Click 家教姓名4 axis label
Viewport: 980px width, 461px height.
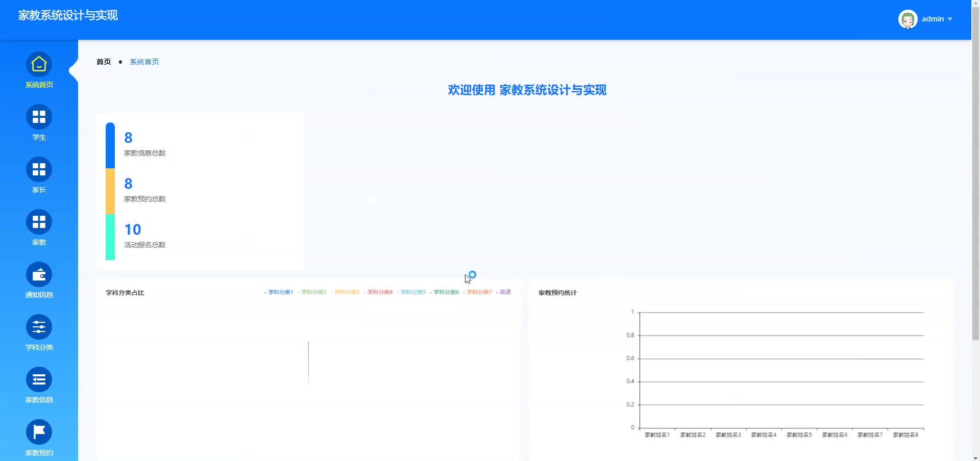(764, 435)
